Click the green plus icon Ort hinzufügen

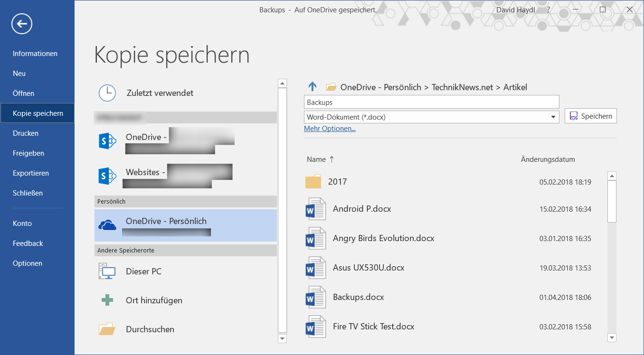107,300
